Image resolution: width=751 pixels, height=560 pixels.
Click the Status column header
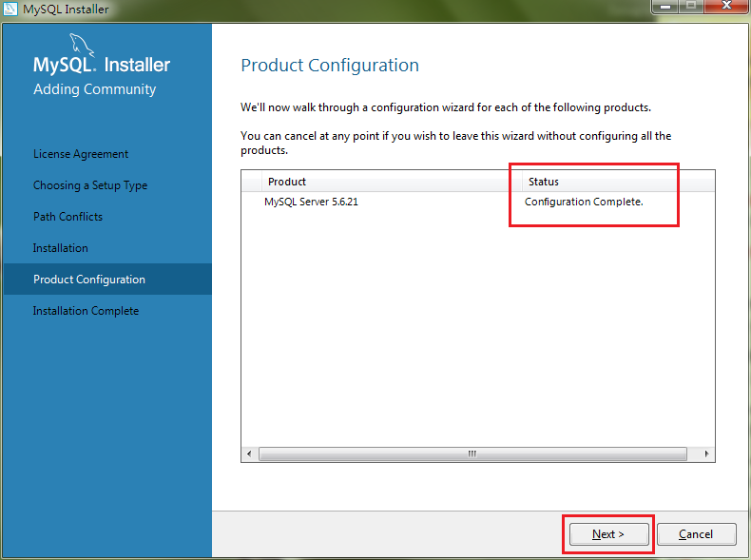click(544, 182)
